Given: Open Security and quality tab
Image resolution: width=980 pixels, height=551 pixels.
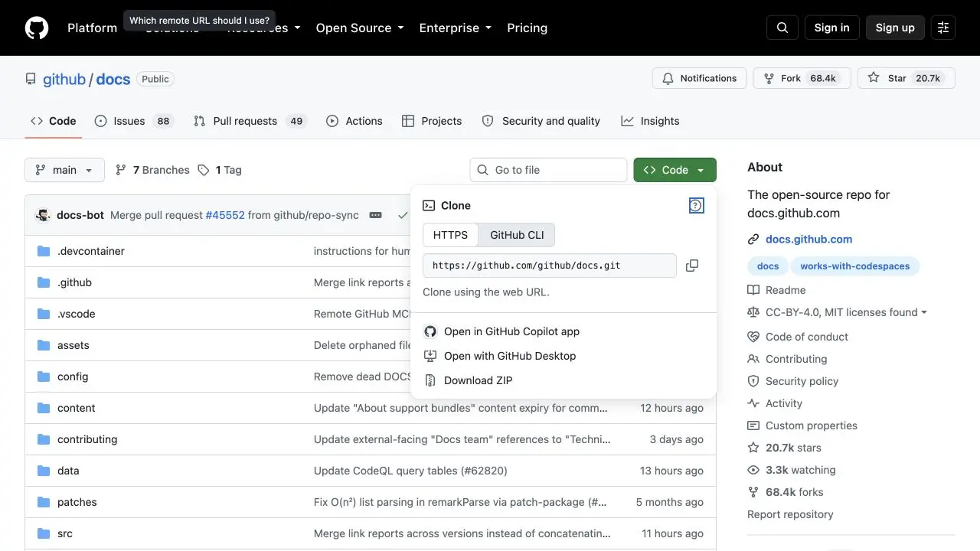Looking at the screenshot, I should (541, 121).
